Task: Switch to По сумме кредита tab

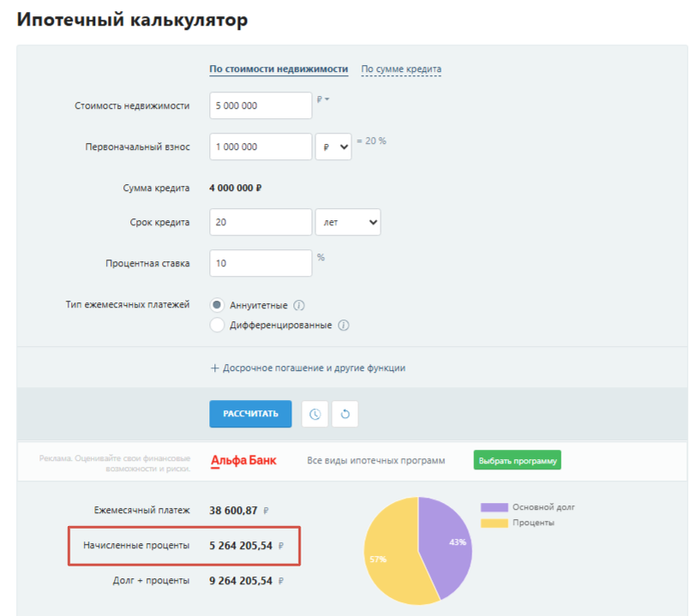Action: pos(401,69)
